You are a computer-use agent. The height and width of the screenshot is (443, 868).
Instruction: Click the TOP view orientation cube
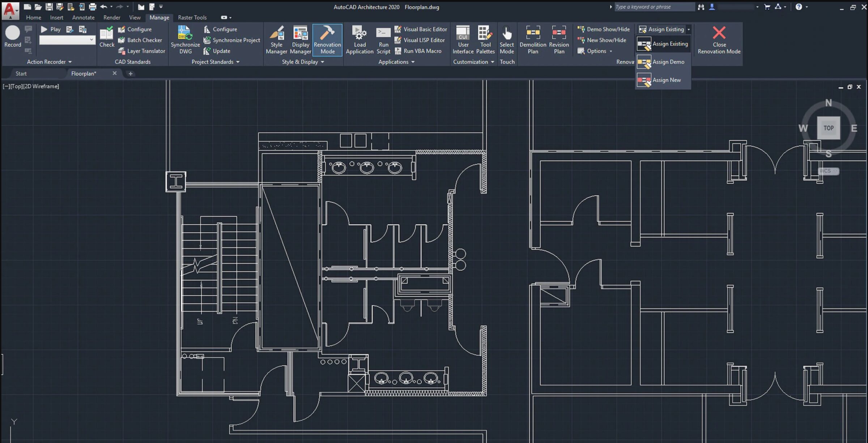coord(829,128)
